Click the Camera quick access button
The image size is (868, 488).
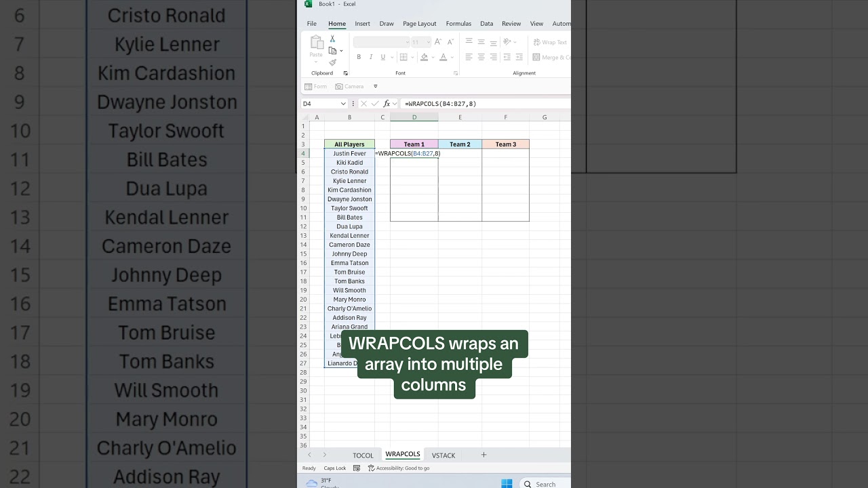[x=350, y=87]
